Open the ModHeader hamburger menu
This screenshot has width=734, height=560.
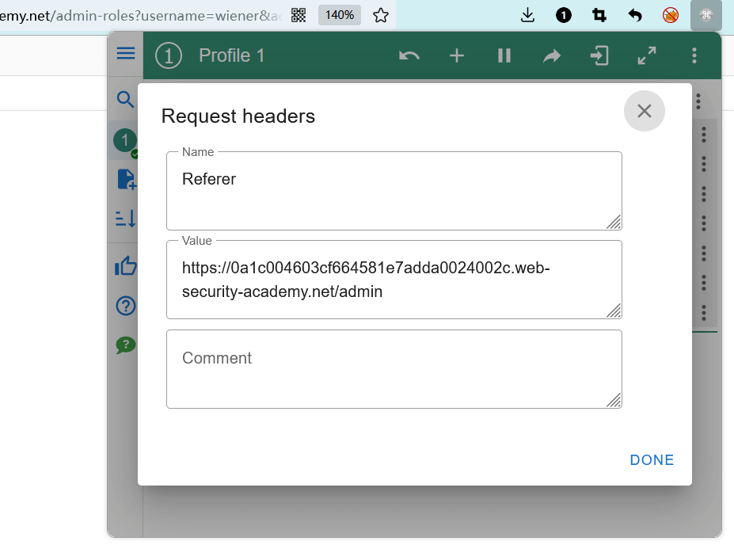point(126,54)
